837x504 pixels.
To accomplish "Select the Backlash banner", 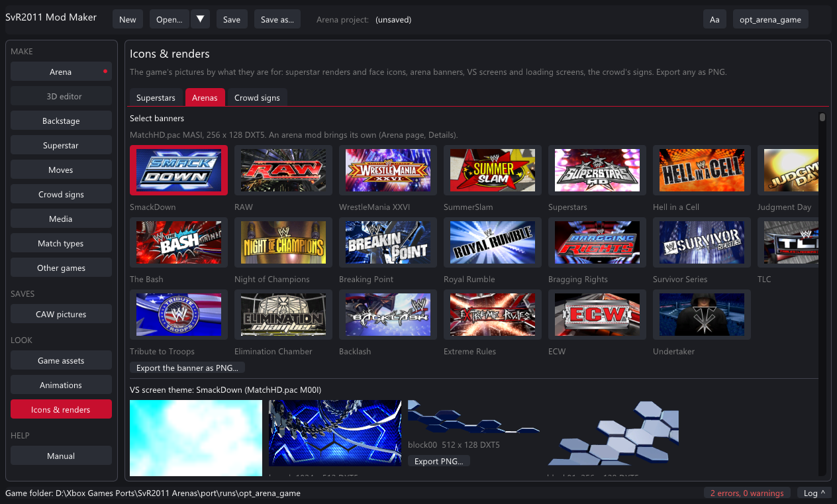I will pos(388,315).
